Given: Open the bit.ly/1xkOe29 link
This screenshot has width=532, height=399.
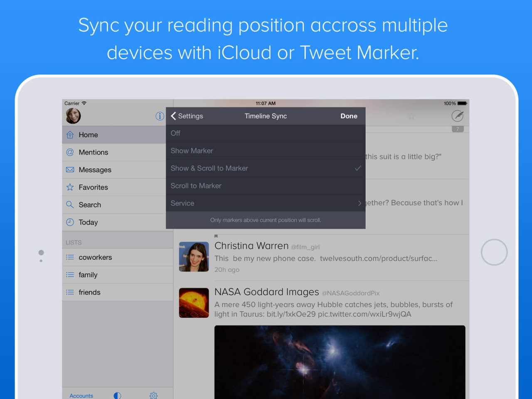Looking at the screenshot, I should point(291,314).
